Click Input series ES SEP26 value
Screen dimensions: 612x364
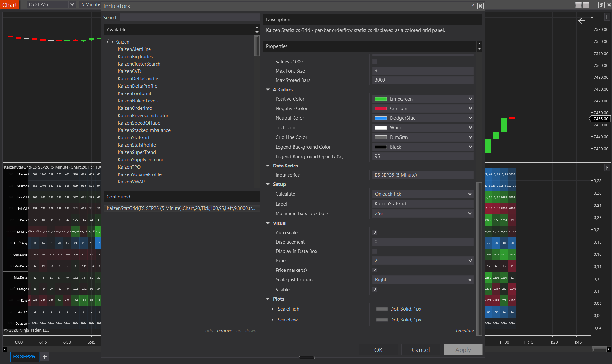point(423,175)
